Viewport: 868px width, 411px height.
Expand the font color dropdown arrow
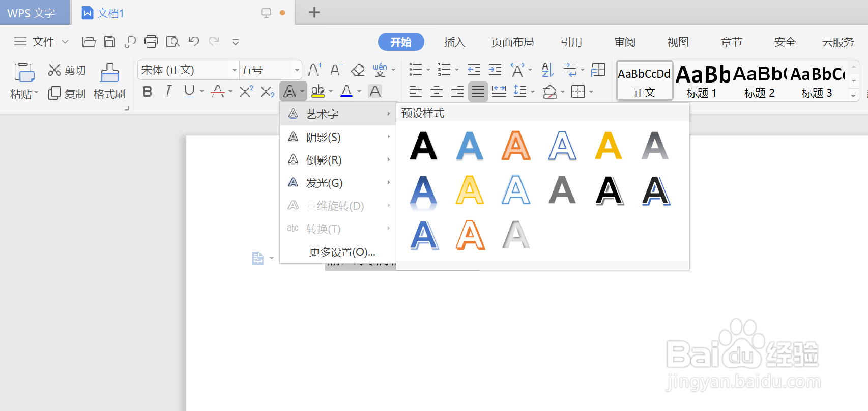(x=359, y=92)
